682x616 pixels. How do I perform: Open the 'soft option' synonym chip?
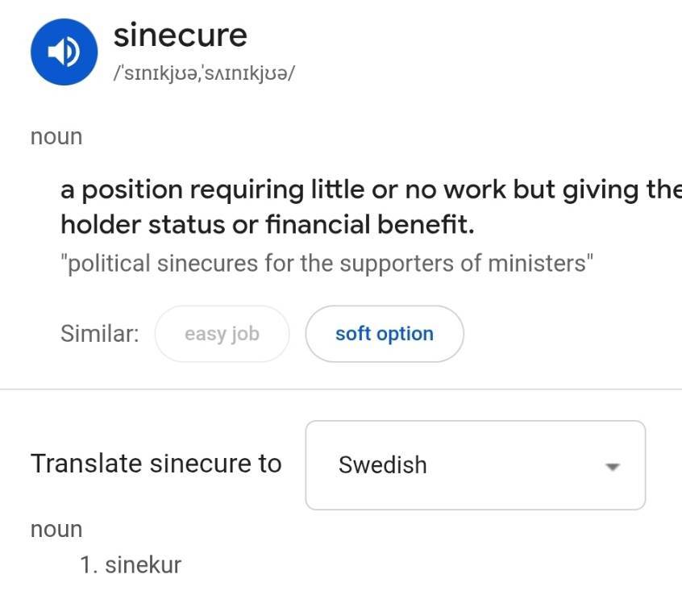click(x=385, y=334)
